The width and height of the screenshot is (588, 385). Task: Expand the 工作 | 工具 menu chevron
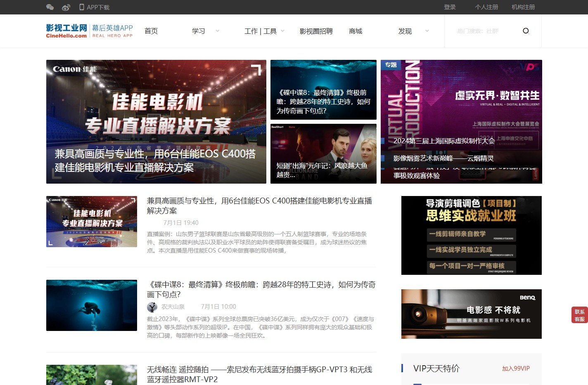283,31
